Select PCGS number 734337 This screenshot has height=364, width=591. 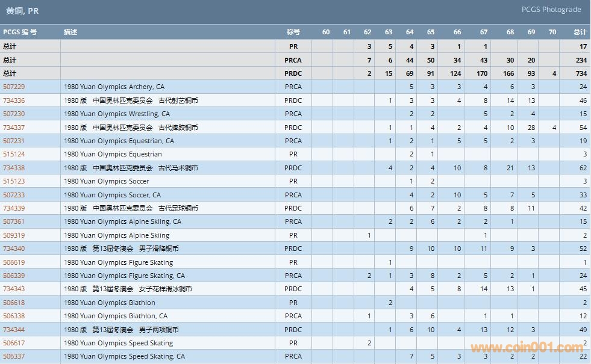pyautogui.click(x=14, y=128)
